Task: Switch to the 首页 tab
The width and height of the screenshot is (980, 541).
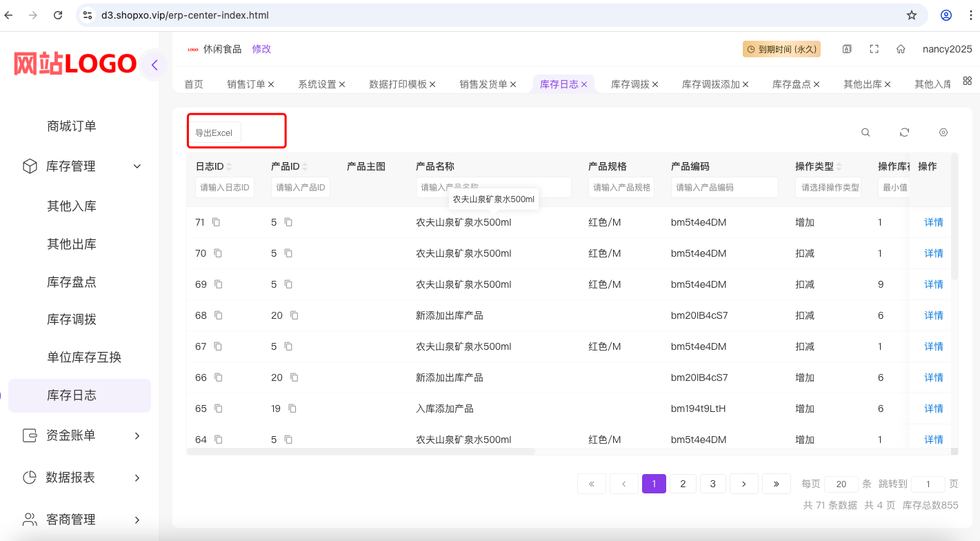Action: (194, 84)
